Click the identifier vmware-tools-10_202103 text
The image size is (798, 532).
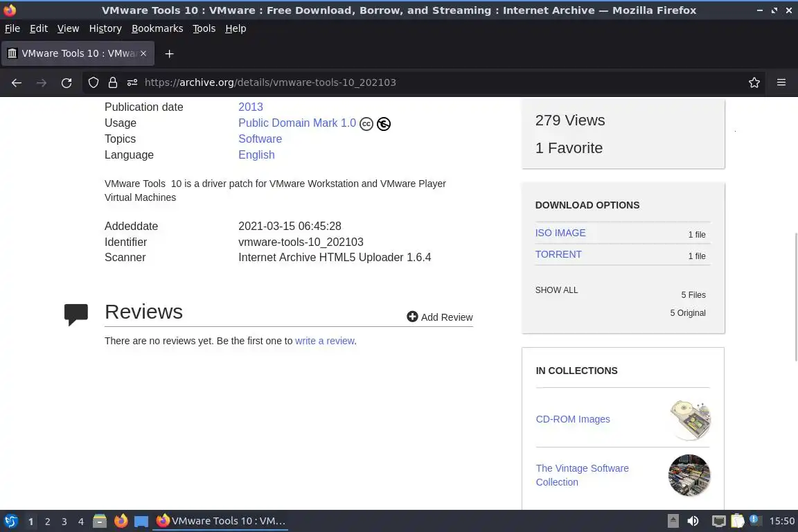301,242
